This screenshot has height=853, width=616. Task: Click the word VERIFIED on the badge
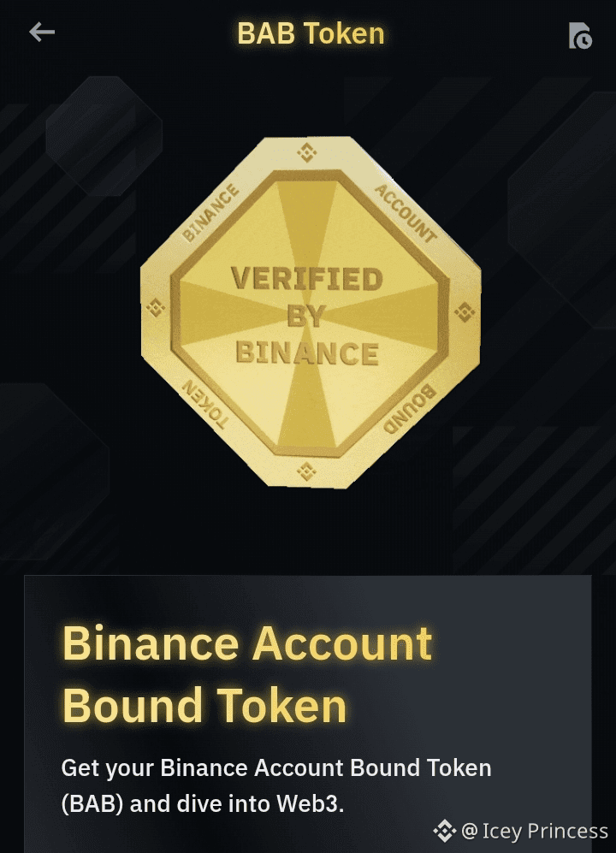[x=307, y=279]
